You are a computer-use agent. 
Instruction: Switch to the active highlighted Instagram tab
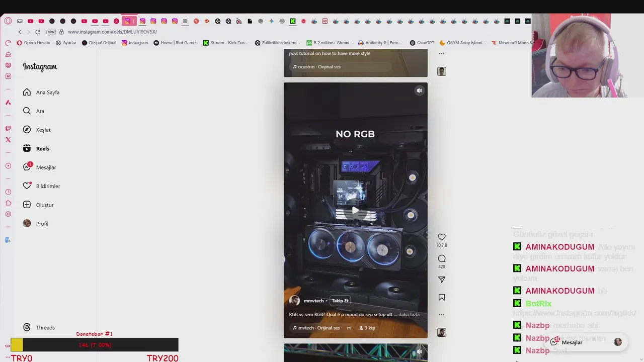[x=129, y=21]
